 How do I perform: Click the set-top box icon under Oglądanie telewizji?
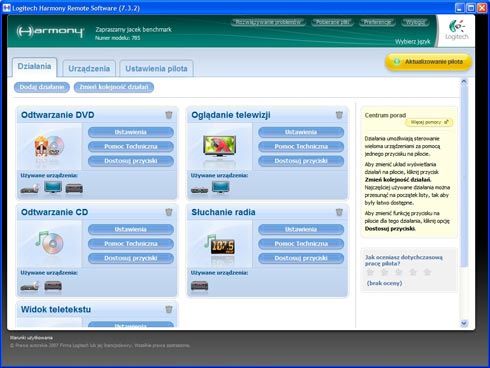point(199,190)
